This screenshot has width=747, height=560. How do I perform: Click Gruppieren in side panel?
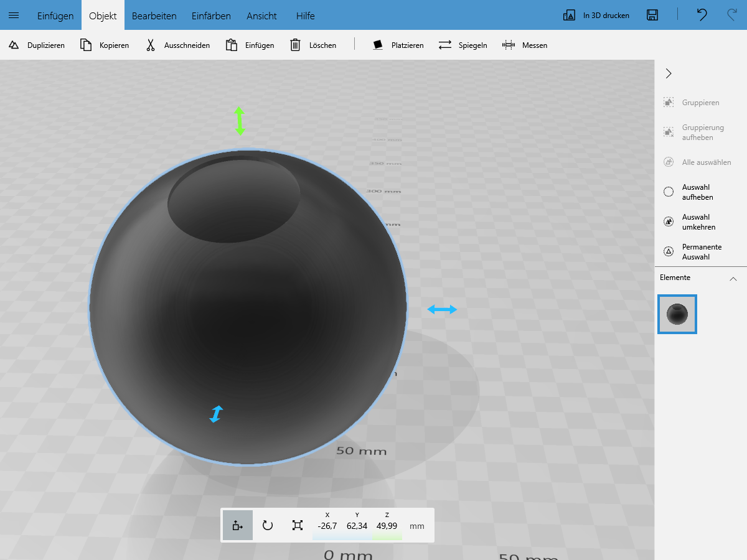[692, 103]
